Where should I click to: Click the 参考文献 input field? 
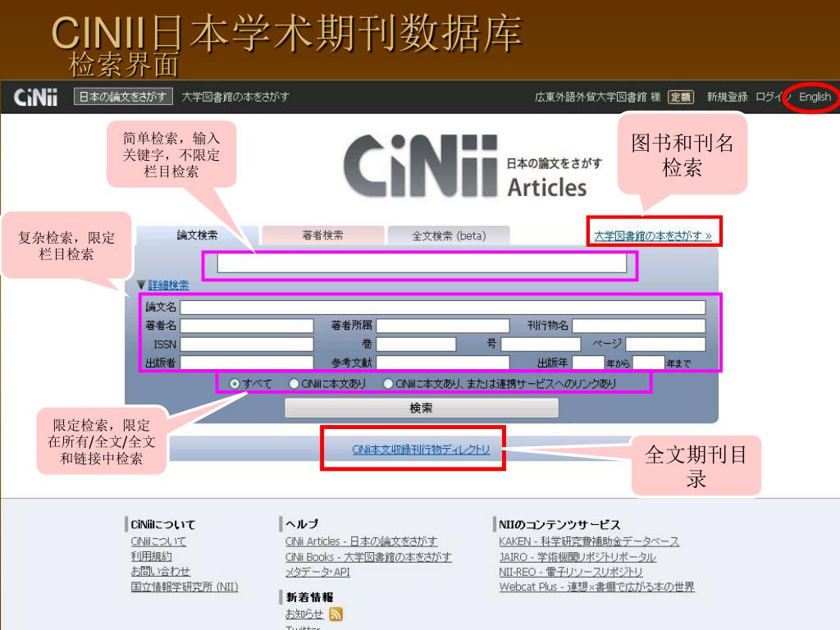(x=442, y=363)
